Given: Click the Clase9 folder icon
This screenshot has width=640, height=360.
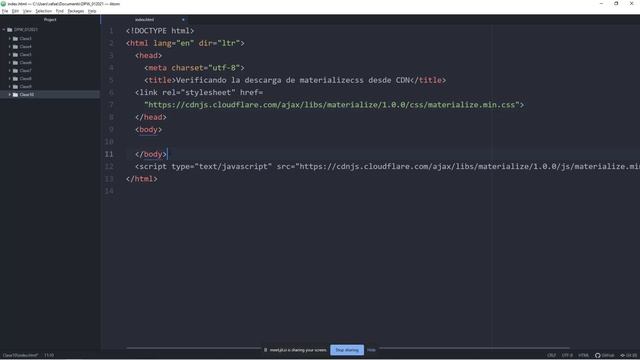Looking at the screenshot, I should [x=15, y=87].
